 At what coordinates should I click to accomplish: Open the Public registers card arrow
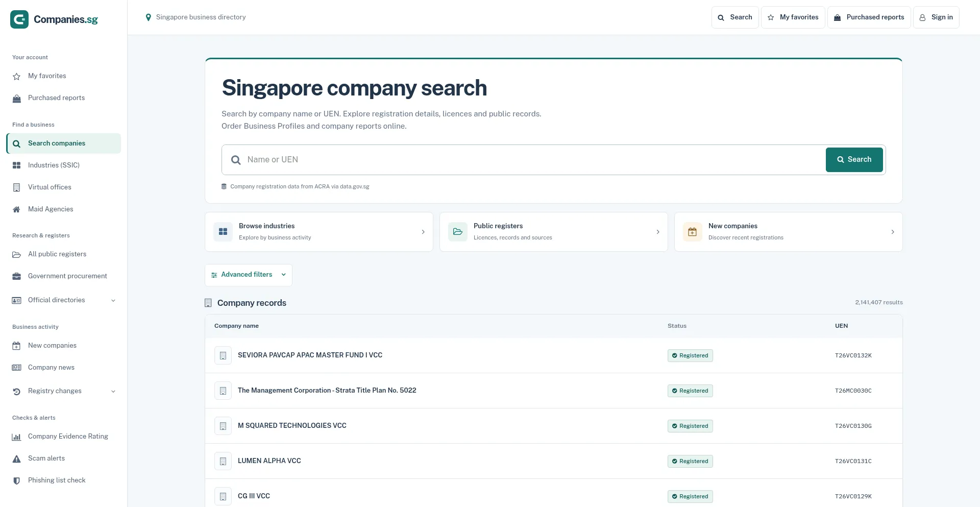pos(658,232)
